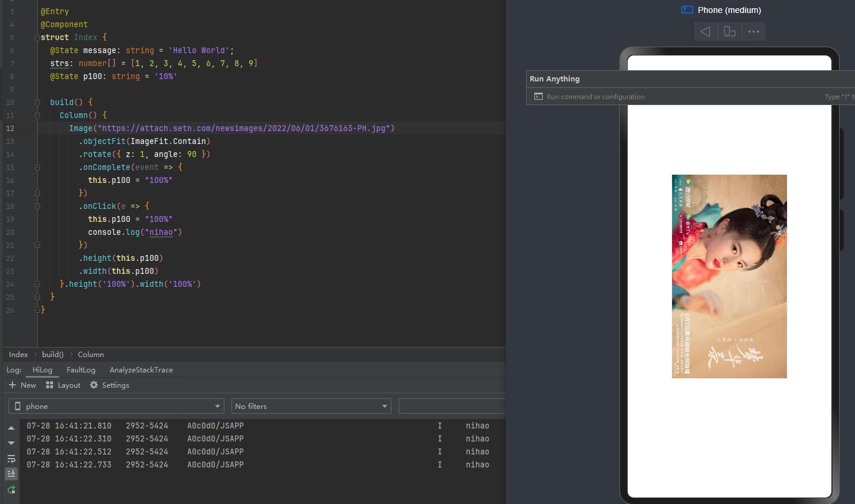Click the phone icon inside device dropdown
Viewport: 855px width, 504px height.
[x=18, y=406]
